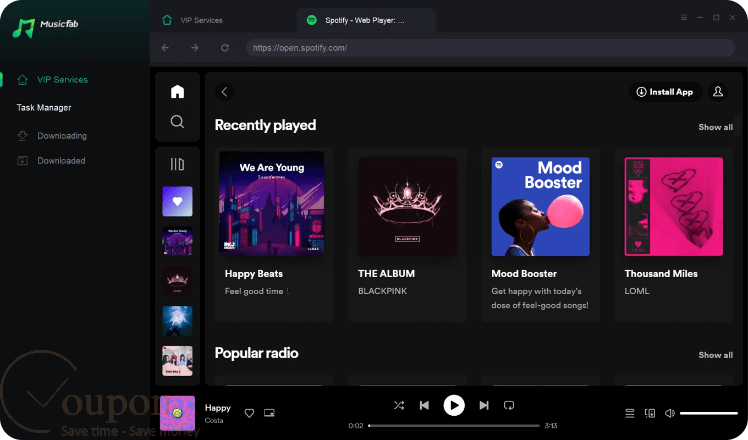
Task: Click Costa artist name in player
Action: [214, 420]
